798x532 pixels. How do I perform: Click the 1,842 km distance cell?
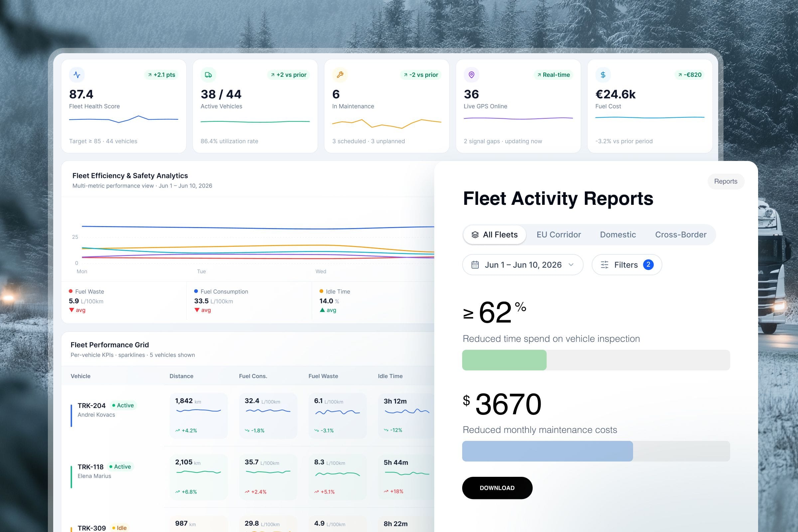click(199, 416)
